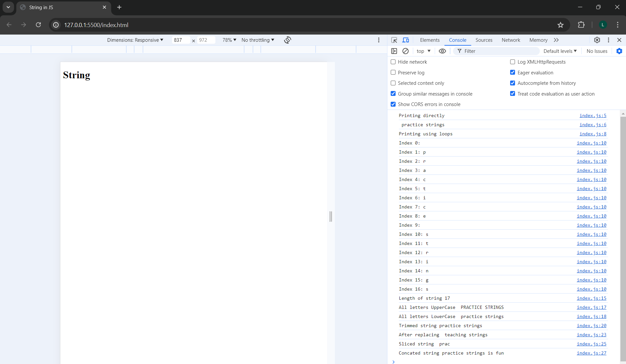Click the rotate device orientation icon
626x364 pixels.
287,40
